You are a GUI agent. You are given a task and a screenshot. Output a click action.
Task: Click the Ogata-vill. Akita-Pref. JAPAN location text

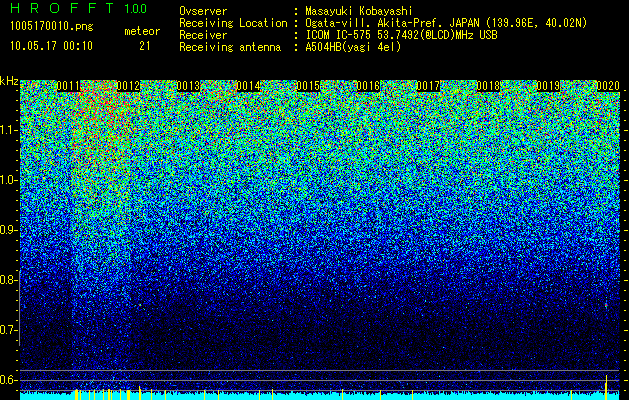[446, 23]
